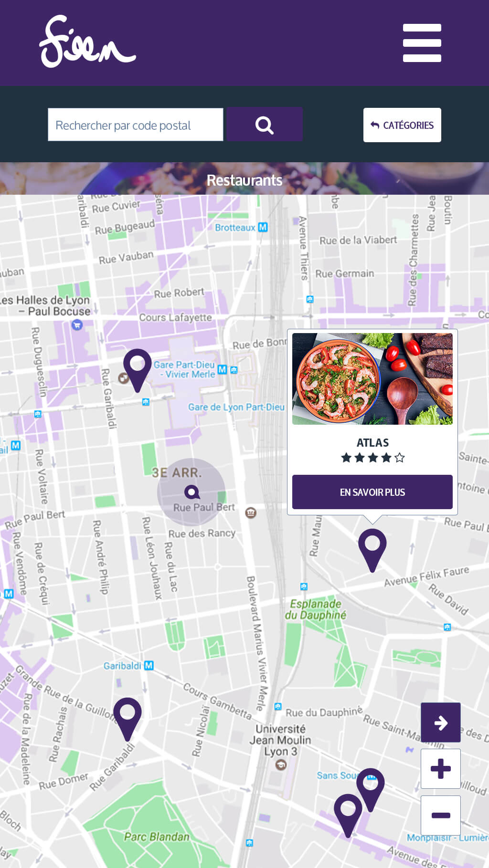Click the Atlas star rating
The height and width of the screenshot is (868, 489).
(373, 458)
